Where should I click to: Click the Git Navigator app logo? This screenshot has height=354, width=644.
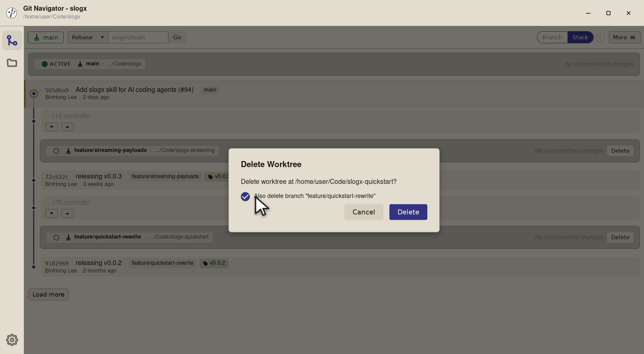coord(12,13)
